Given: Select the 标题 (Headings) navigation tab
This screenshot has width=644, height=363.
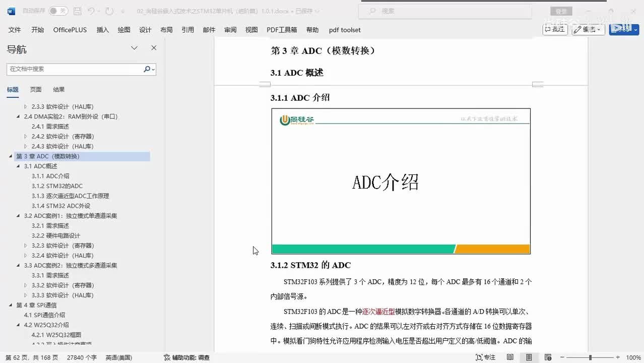Looking at the screenshot, I should pyautogui.click(x=13, y=89).
